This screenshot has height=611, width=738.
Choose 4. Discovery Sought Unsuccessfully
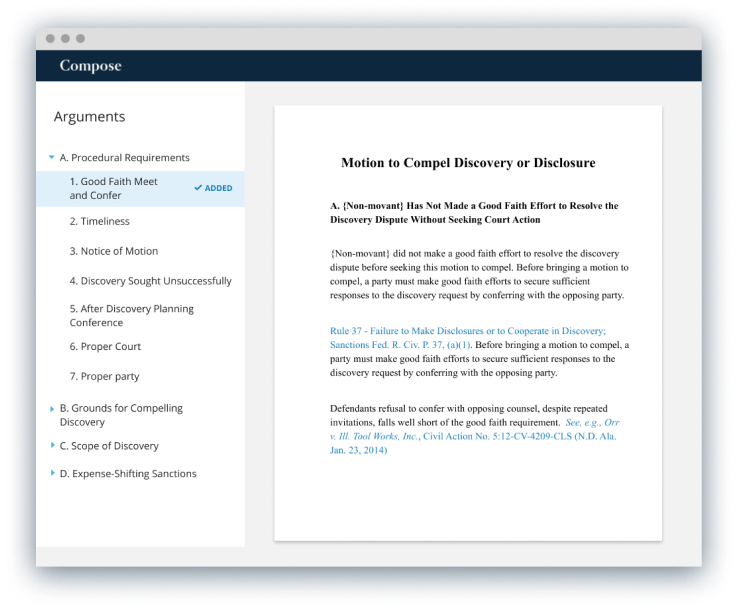[150, 281]
